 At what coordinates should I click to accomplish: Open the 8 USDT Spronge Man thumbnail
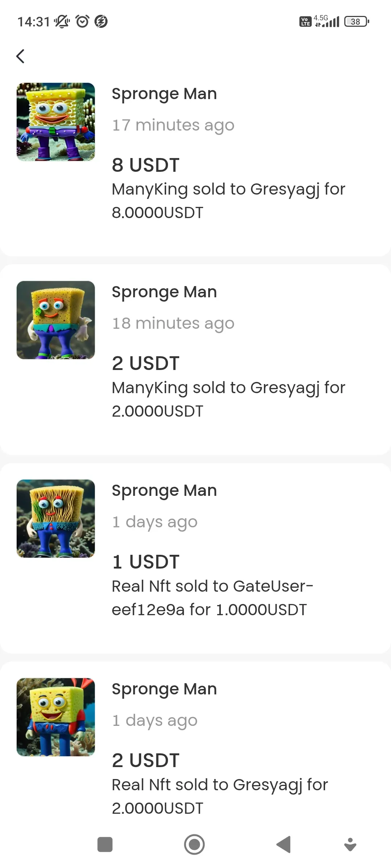(x=56, y=122)
